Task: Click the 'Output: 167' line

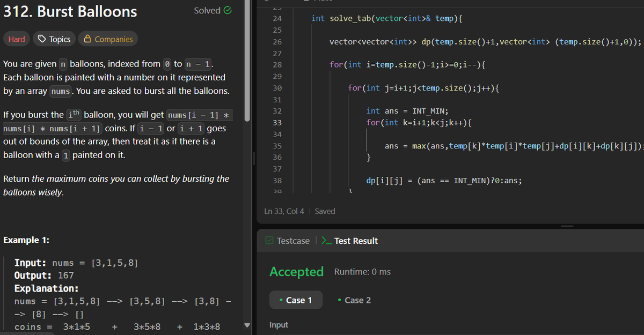Action: pos(44,276)
